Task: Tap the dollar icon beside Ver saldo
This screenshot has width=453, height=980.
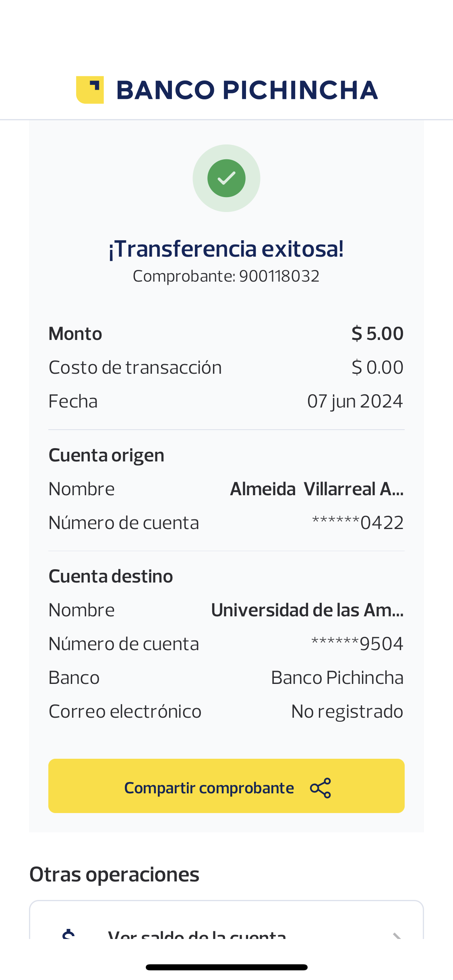Action: coord(69,934)
